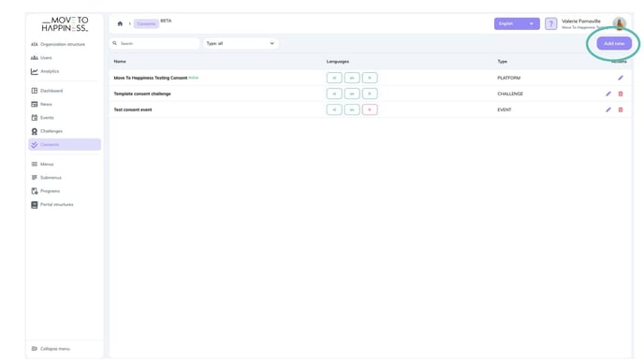Click third language tag of Testing Consent row

[370, 78]
